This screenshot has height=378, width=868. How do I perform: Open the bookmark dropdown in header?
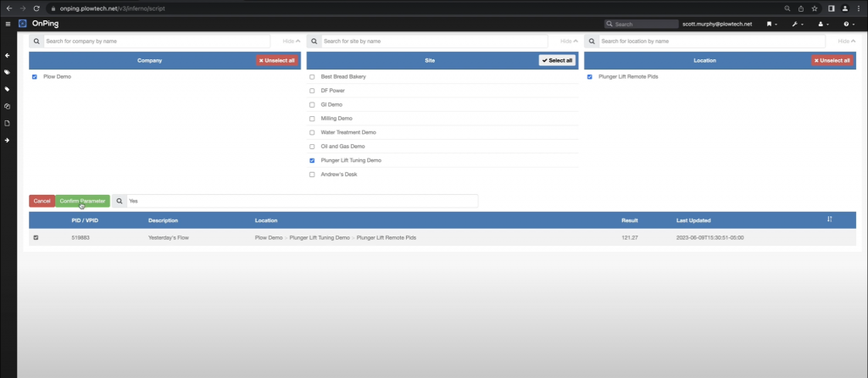point(771,25)
